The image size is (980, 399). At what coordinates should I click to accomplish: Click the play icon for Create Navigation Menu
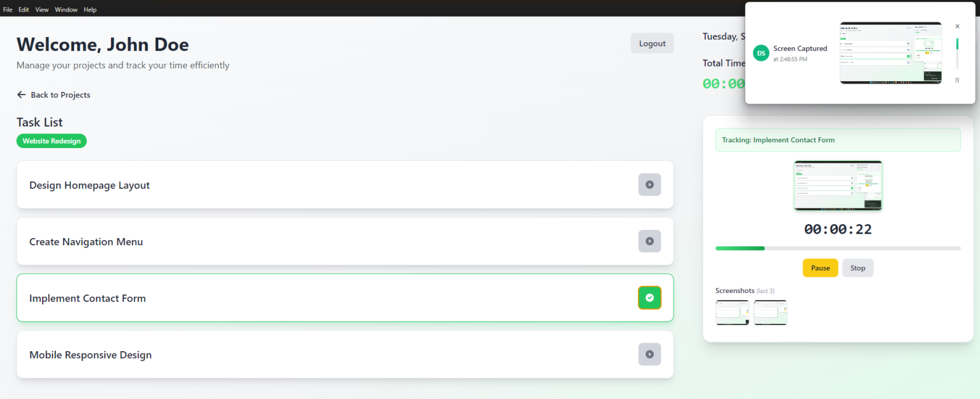(650, 241)
